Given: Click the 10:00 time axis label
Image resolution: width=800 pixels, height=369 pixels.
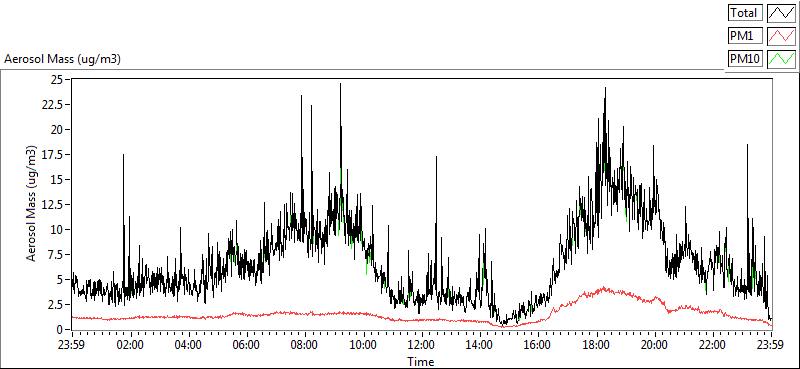Looking at the screenshot, I should [363, 345].
